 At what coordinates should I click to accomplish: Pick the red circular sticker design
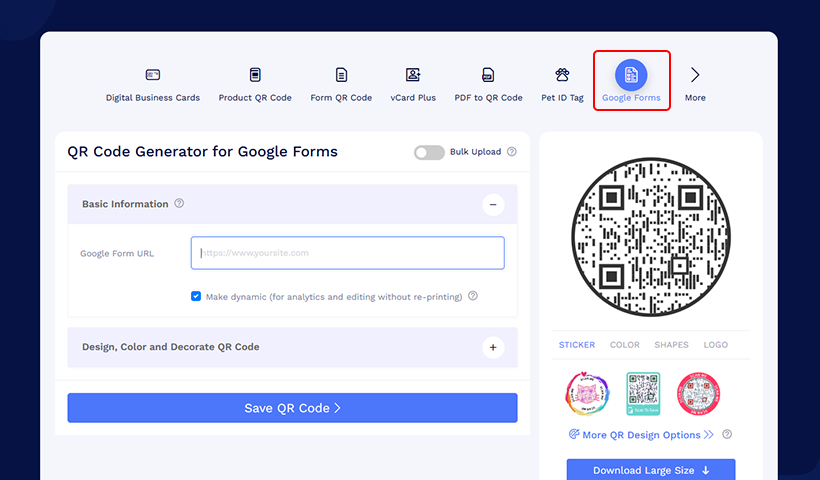(x=698, y=394)
